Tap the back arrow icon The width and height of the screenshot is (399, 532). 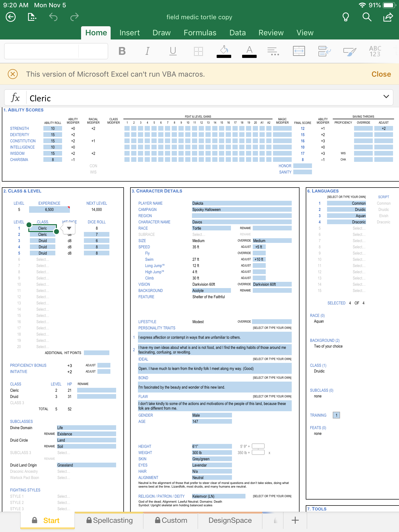11,17
